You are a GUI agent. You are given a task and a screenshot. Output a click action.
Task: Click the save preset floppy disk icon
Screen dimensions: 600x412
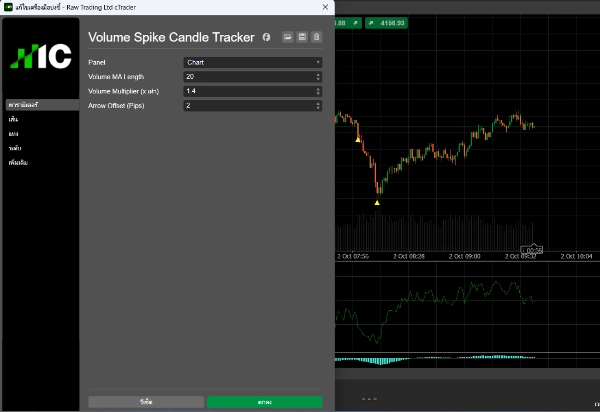(x=302, y=37)
